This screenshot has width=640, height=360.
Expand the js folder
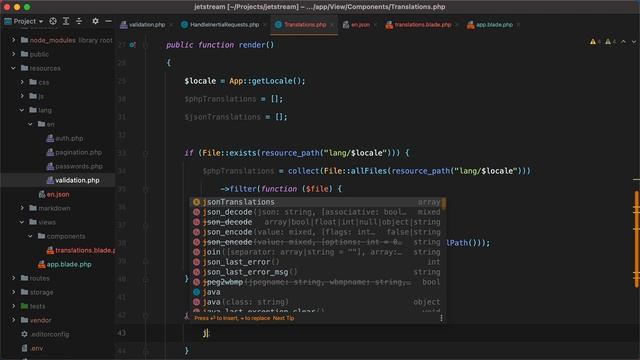point(22,96)
